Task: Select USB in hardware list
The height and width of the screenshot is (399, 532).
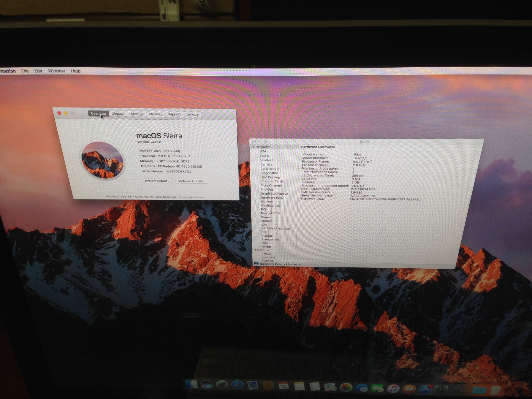Action: [264, 243]
